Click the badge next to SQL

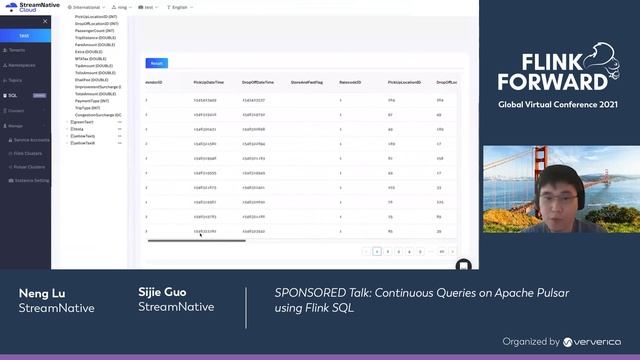click(40, 96)
